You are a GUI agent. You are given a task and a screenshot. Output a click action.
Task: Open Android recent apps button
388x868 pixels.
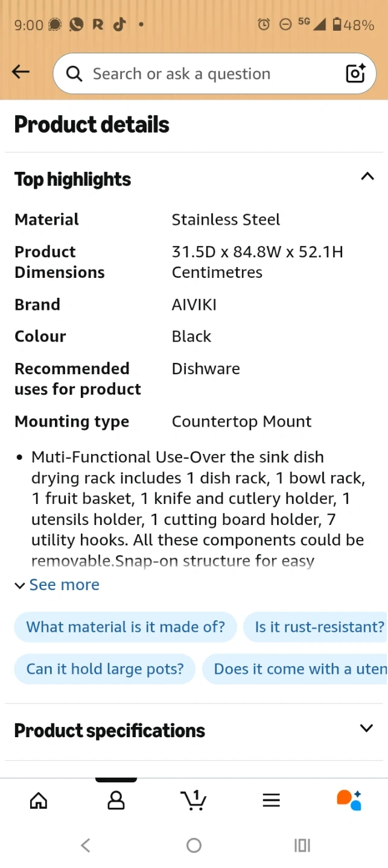pyautogui.click(x=302, y=845)
